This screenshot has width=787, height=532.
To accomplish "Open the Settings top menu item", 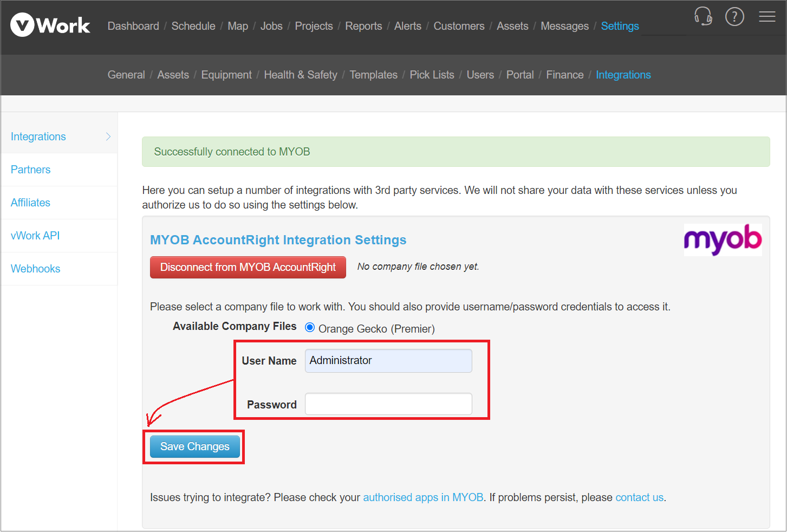I will [620, 26].
